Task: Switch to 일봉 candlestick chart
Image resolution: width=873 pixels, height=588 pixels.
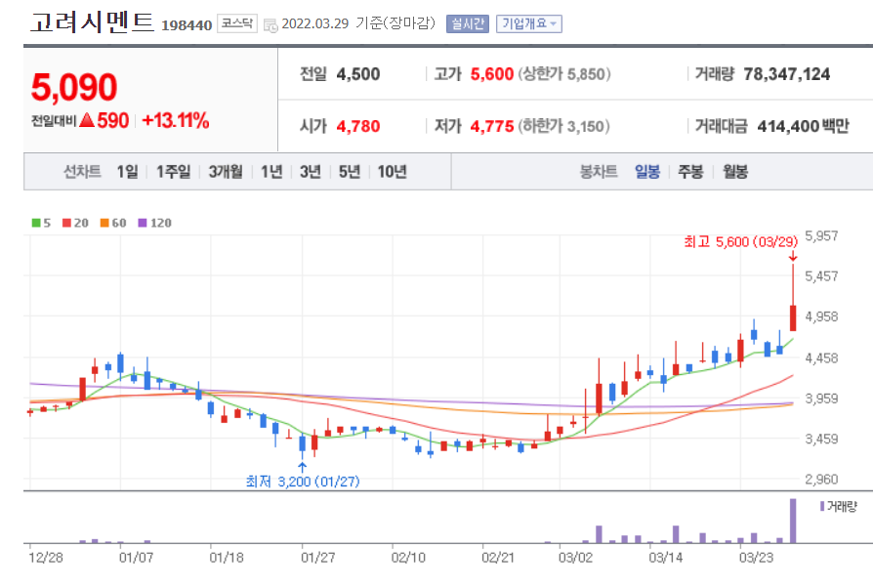Action: click(647, 172)
